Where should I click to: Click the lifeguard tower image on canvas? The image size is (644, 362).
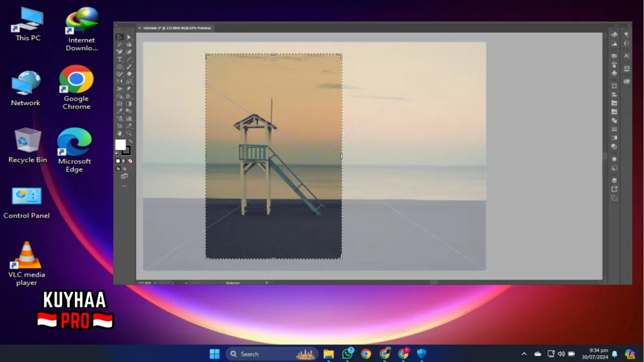coord(274,156)
